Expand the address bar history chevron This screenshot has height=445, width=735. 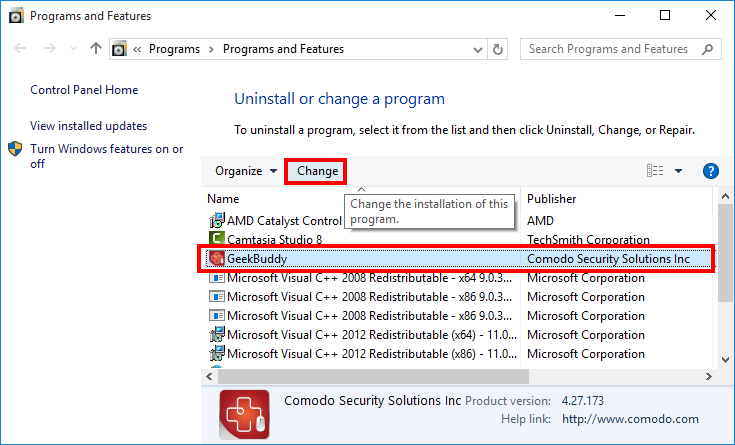(478, 49)
